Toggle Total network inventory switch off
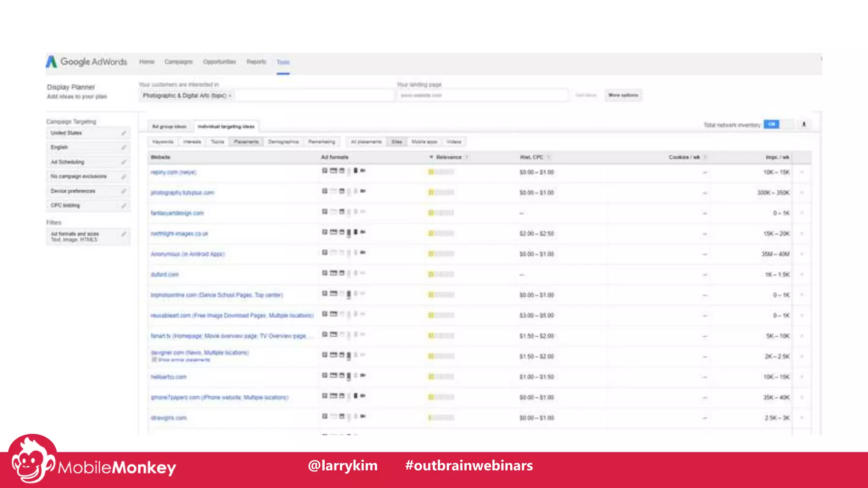 778,124
